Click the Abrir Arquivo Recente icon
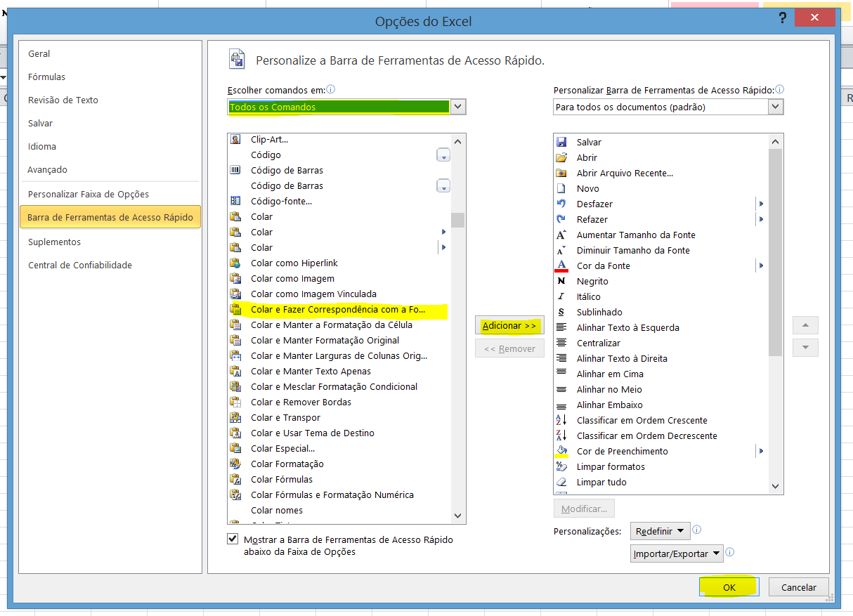The height and width of the screenshot is (616, 853). pos(561,173)
